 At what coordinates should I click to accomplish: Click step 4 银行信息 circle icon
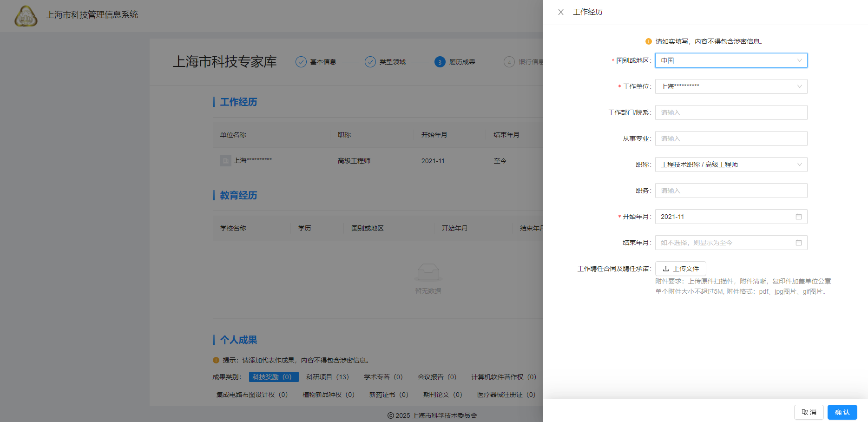[x=509, y=62]
